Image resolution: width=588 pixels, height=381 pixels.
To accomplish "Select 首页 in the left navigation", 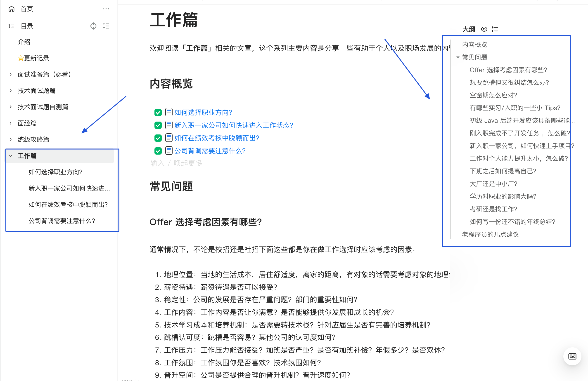I will pyautogui.click(x=27, y=9).
